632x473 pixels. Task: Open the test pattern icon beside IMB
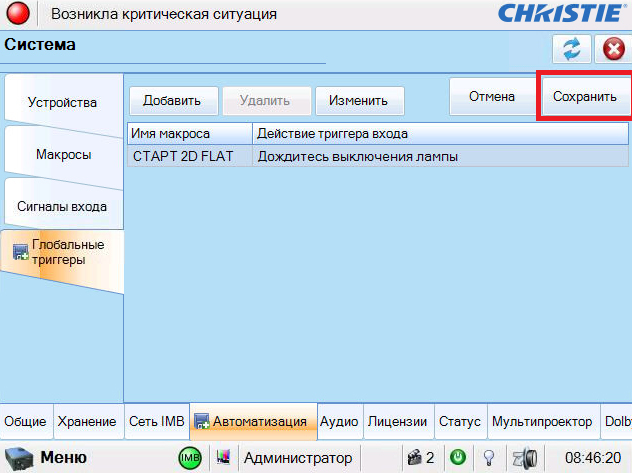tap(223, 457)
